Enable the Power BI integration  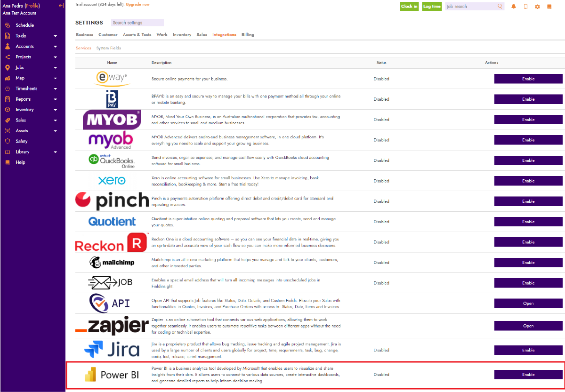tap(528, 375)
